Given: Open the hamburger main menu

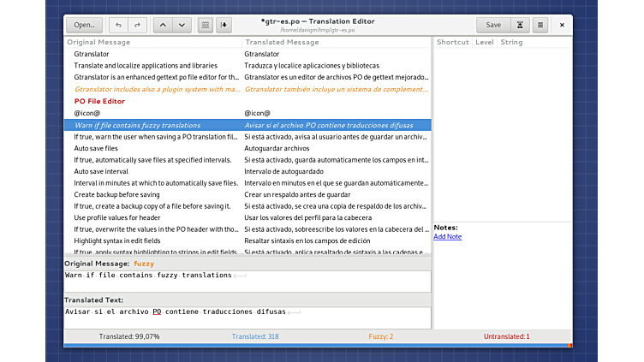Looking at the screenshot, I should pyautogui.click(x=540, y=26).
